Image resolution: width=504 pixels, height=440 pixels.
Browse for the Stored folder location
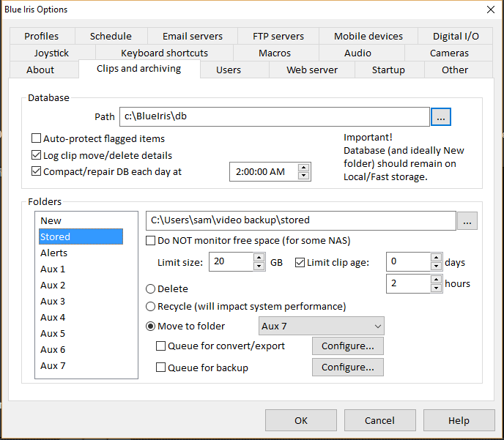pos(467,220)
